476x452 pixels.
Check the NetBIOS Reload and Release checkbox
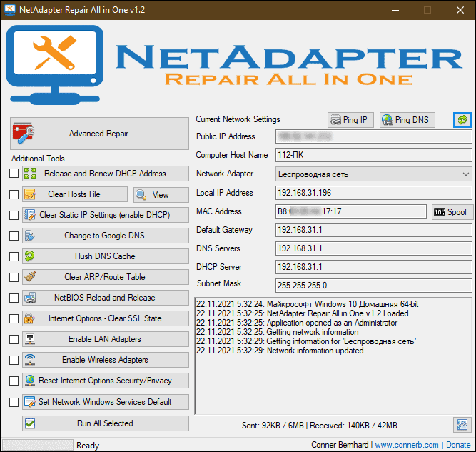coord(14,298)
